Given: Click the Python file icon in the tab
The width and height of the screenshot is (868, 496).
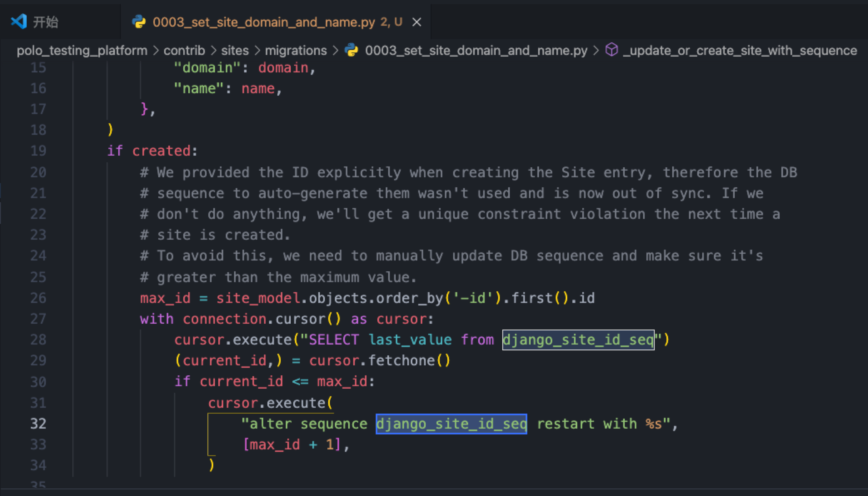Looking at the screenshot, I should pos(139,22).
